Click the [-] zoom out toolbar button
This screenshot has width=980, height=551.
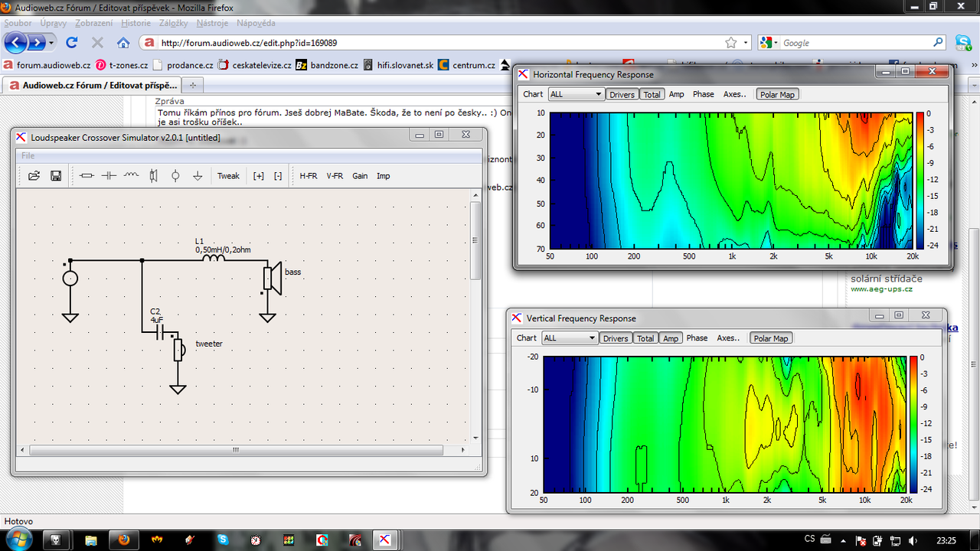[x=278, y=176]
